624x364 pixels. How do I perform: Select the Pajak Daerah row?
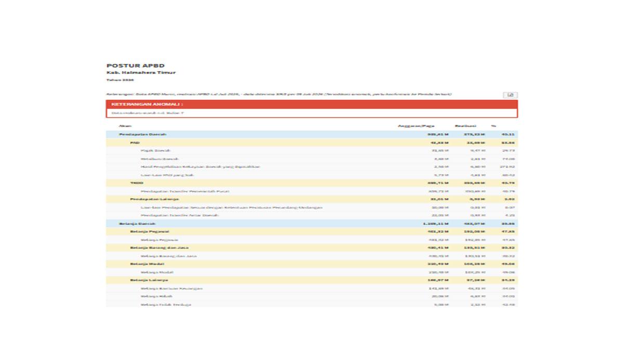click(311, 150)
